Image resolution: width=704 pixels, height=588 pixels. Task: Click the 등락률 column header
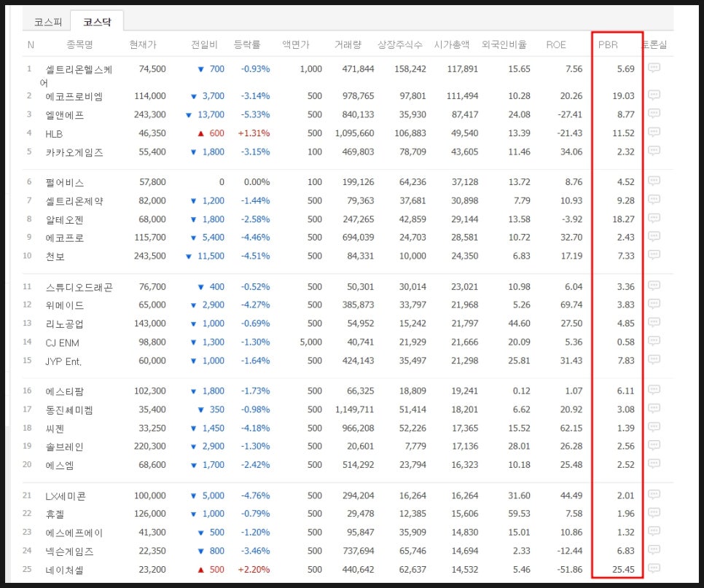[247, 44]
